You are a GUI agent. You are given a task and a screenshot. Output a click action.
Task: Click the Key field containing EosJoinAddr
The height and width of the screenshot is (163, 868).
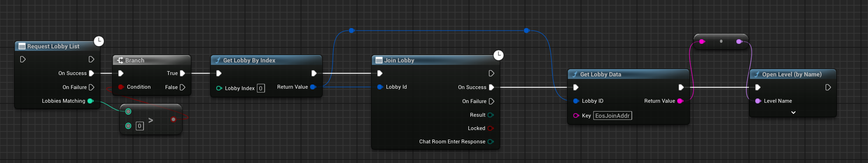(x=612, y=116)
